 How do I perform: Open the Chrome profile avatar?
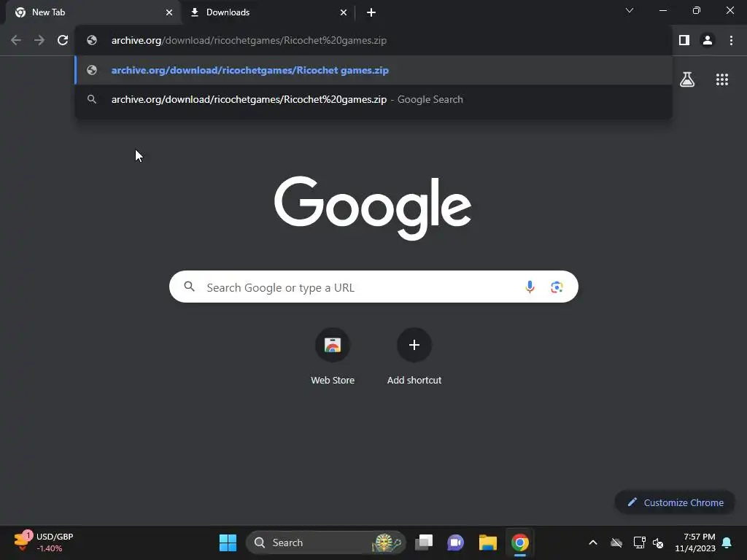(x=708, y=41)
